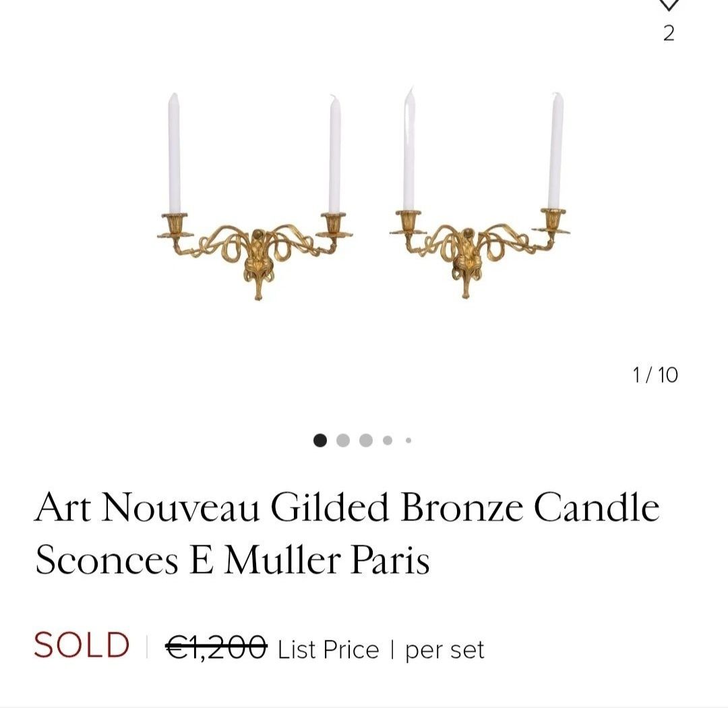The height and width of the screenshot is (708, 728).
Task: Select the tiny fifth carousel dot
Action: point(408,440)
